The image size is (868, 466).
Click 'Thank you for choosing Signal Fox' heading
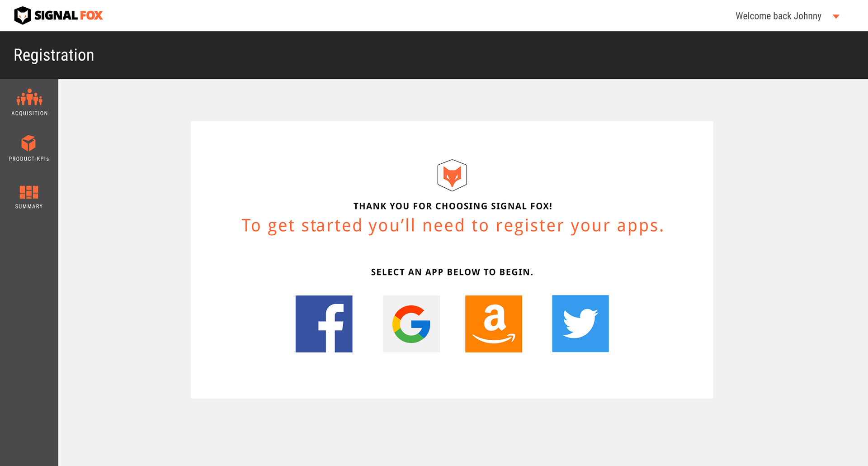pos(453,206)
